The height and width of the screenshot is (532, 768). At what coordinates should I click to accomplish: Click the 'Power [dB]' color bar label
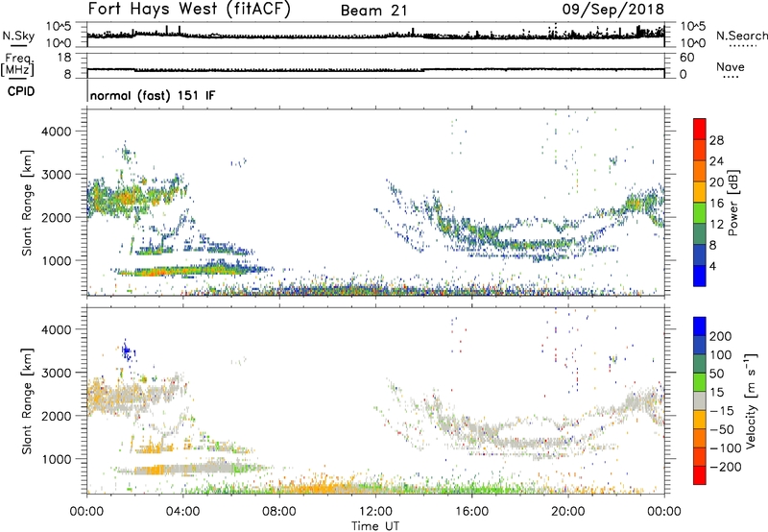(733, 203)
